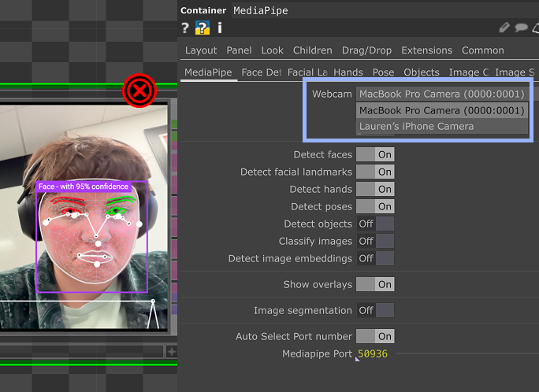
Task: Turn off Detect poses
Action: (375, 207)
